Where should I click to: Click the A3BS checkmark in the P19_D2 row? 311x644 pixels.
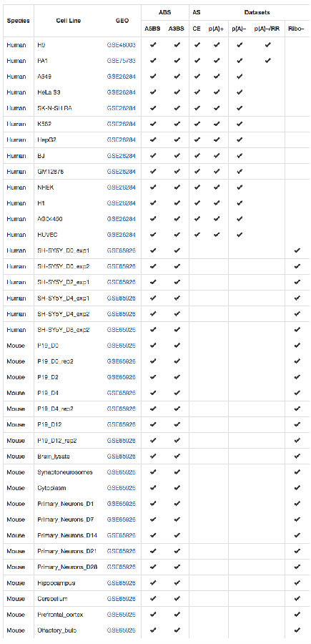point(177,377)
